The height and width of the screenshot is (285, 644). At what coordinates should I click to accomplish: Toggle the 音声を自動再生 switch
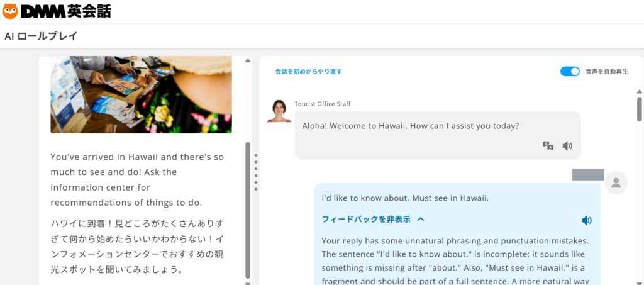coord(570,72)
